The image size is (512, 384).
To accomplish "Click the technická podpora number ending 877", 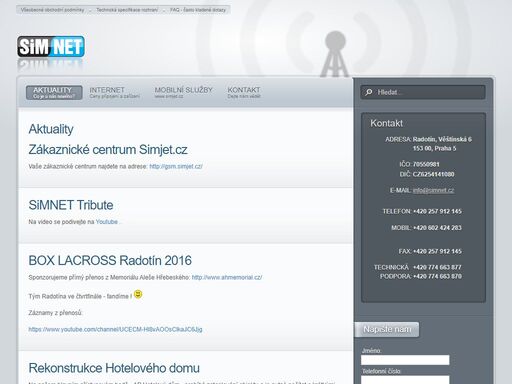I will point(437,267).
